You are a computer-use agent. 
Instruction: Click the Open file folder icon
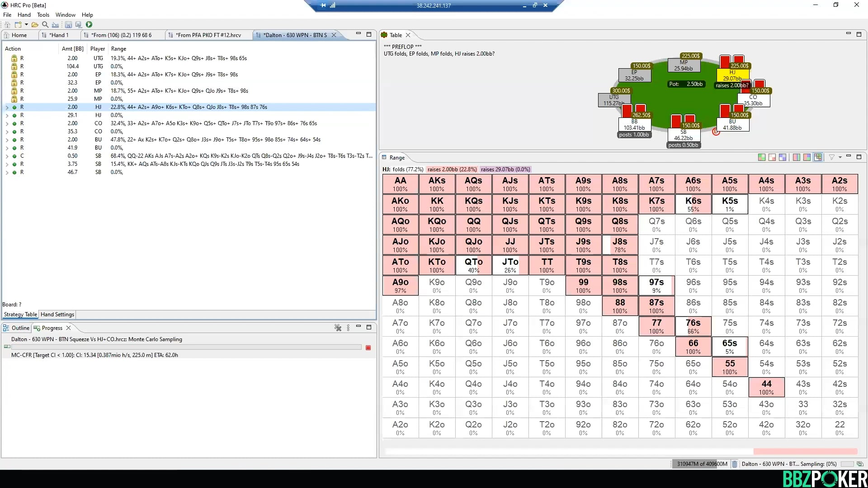coord(35,25)
